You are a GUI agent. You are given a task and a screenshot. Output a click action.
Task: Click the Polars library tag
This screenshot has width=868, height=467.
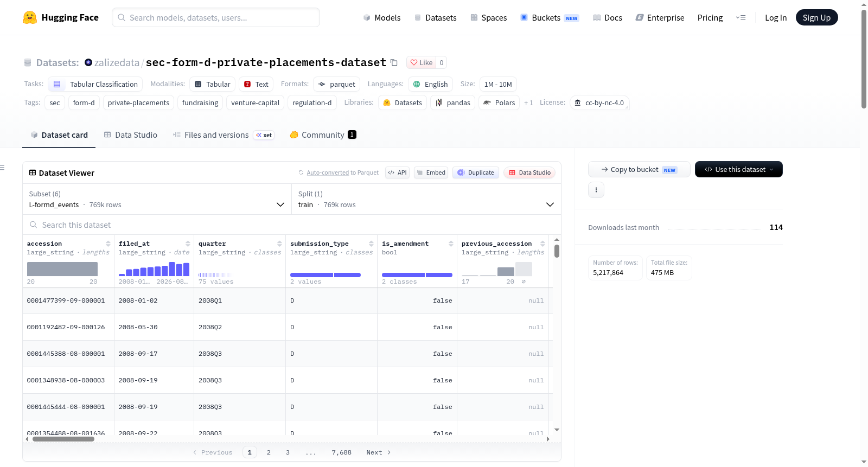tap(499, 103)
